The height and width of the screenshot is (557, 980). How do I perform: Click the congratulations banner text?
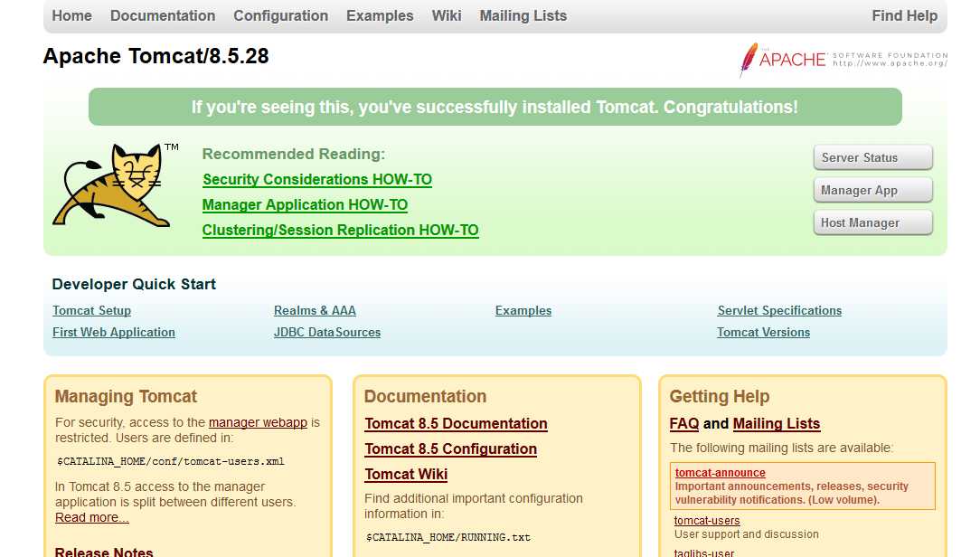(495, 107)
